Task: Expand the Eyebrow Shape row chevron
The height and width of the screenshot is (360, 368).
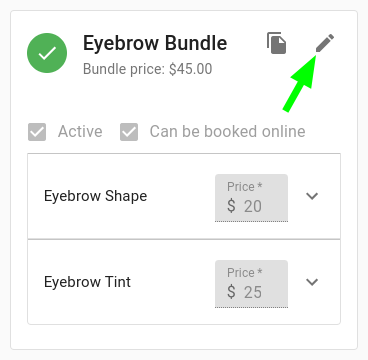Action: (312, 196)
